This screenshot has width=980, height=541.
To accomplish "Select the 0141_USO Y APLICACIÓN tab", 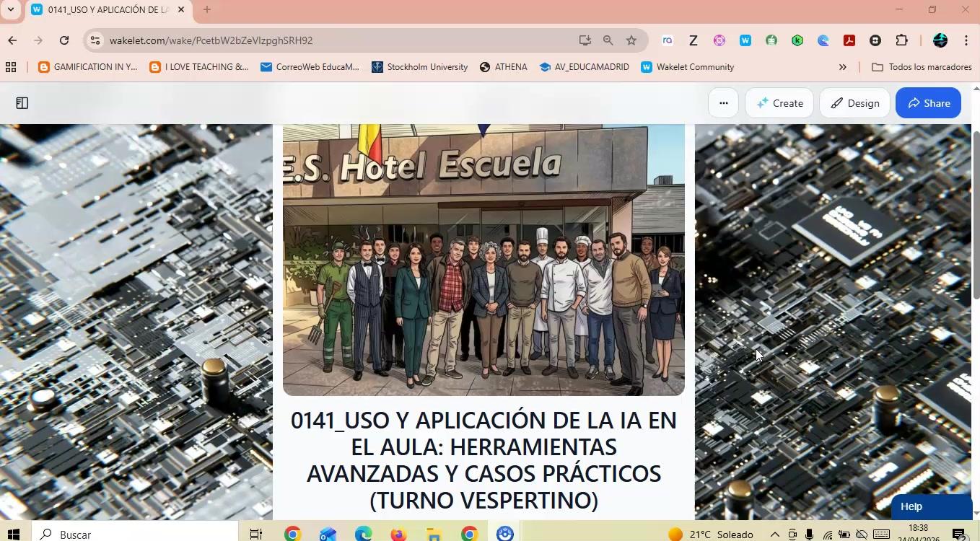I will click(x=108, y=10).
